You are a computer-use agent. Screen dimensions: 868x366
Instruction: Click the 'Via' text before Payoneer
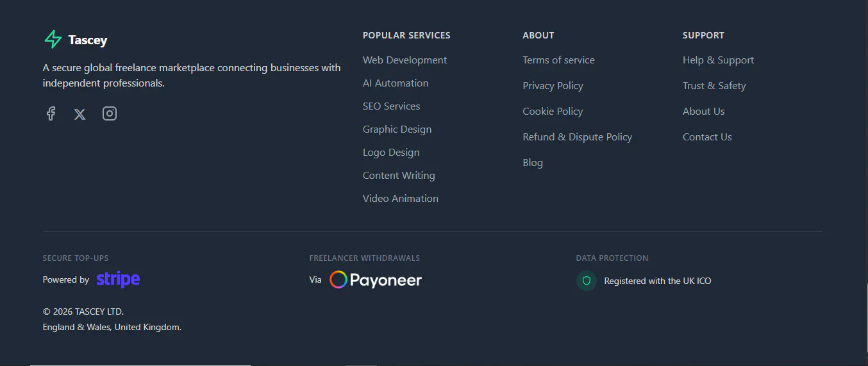(x=315, y=280)
